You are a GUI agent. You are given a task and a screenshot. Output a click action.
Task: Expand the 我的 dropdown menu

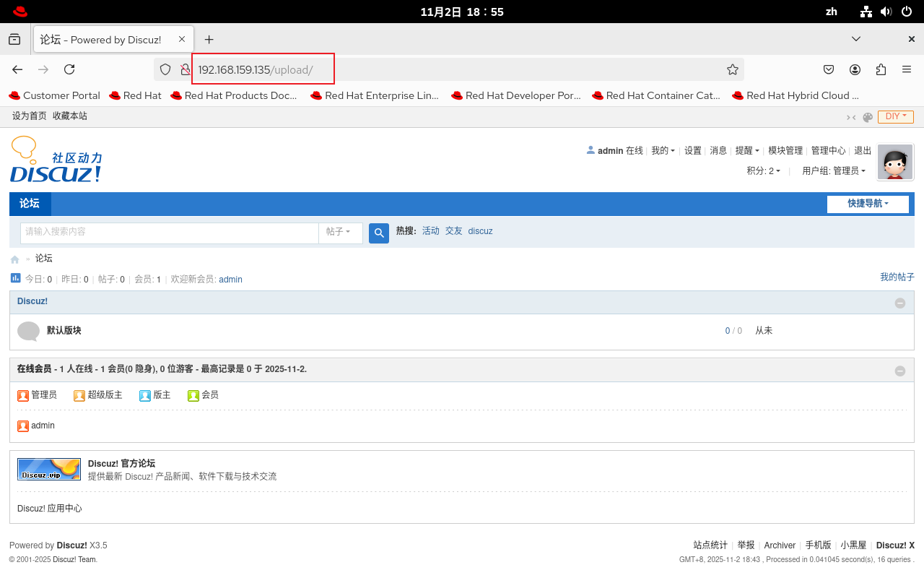[663, 150]
